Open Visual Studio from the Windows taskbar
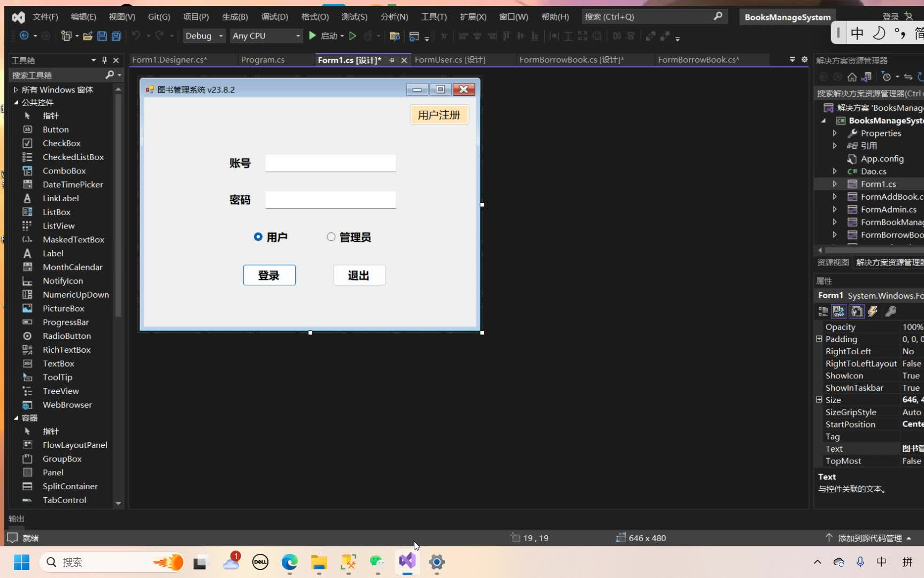 tap(407, 562)
